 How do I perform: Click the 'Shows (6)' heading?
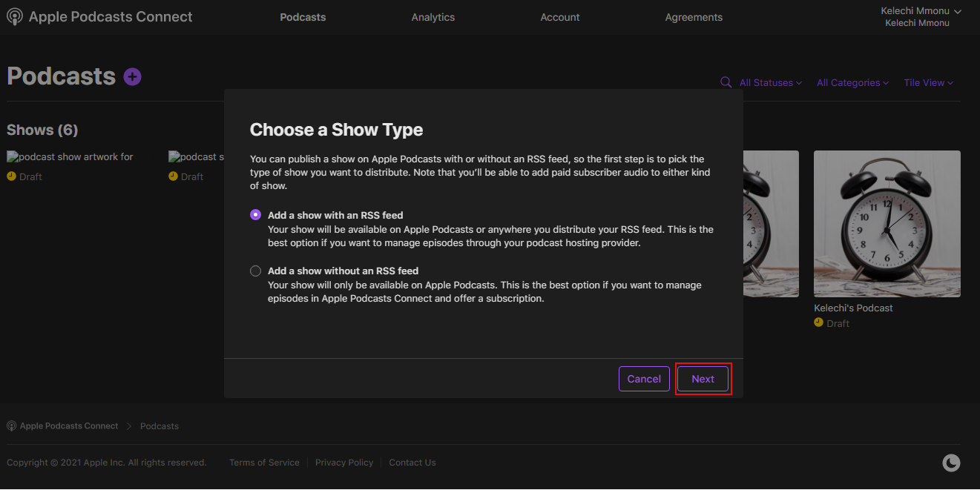click(42, 130)
